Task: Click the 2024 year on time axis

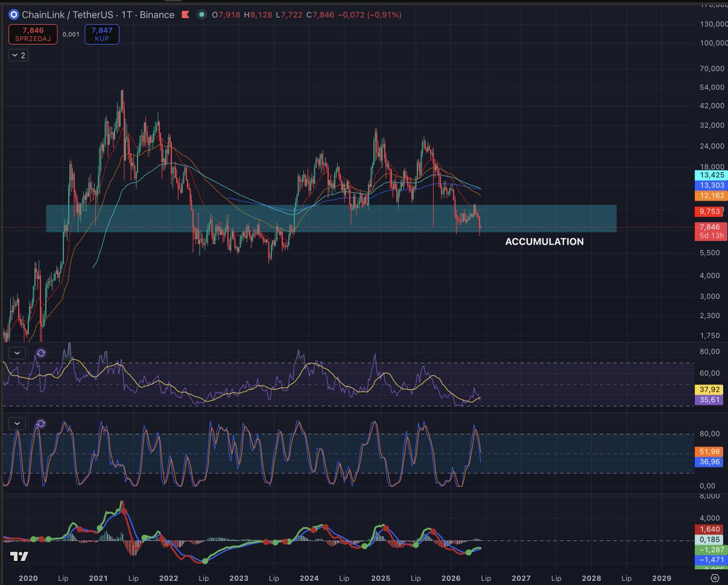Action: tap(309, 578)
